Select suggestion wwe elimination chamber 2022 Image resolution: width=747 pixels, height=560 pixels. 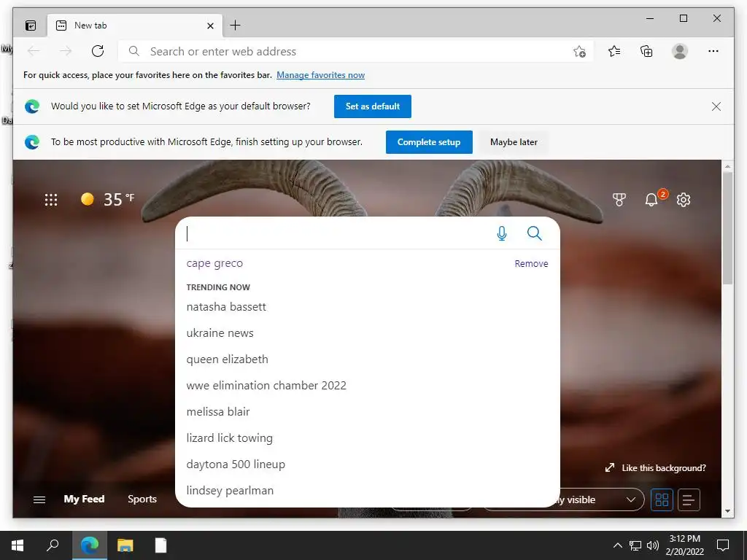coord(266,385)
